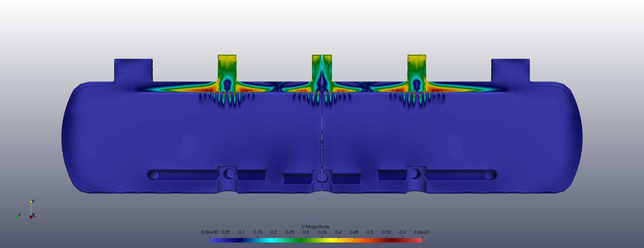Click the 0.3 legend tick label

306,232
